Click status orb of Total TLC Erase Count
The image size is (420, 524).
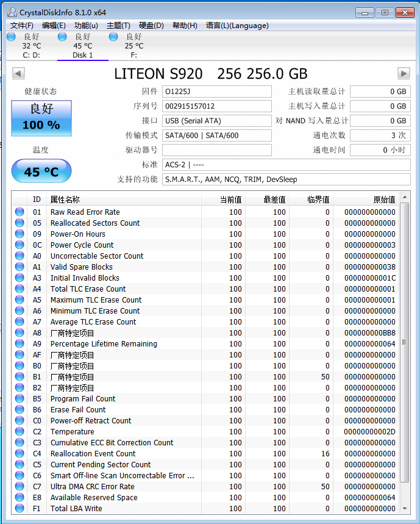[20, 289]
